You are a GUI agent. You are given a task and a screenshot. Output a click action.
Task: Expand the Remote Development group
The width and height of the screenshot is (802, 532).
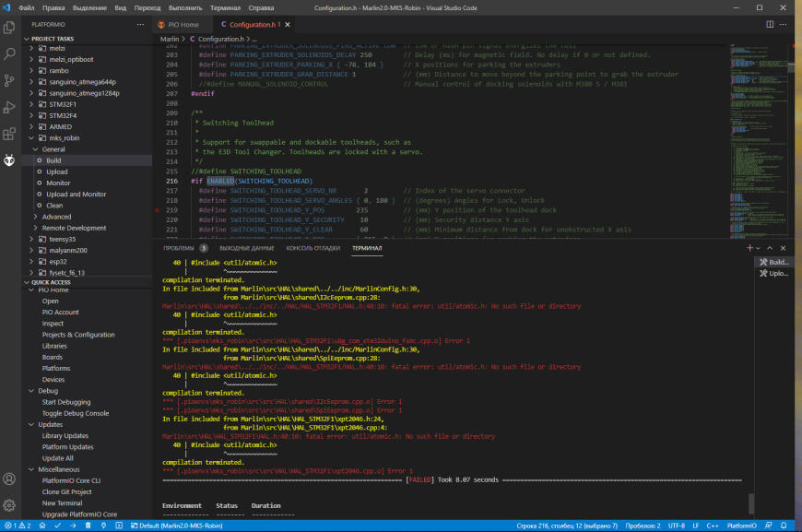pos(35,228)
